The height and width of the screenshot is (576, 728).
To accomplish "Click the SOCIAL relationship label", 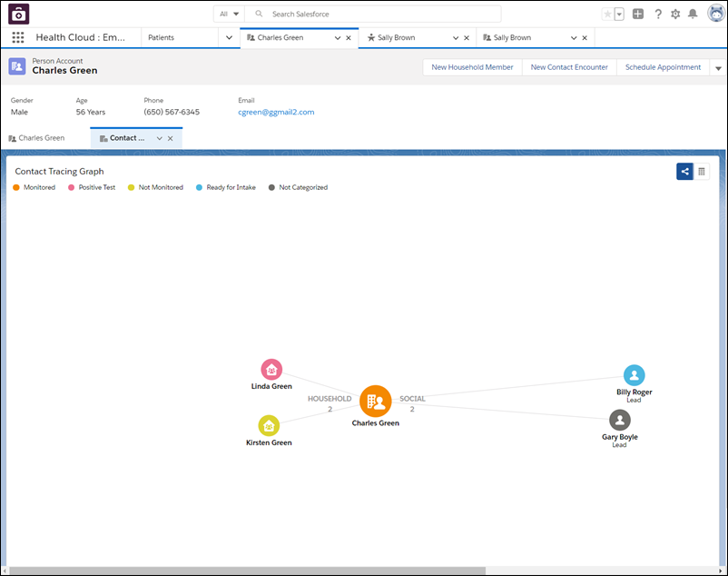I will pos(412,399).
